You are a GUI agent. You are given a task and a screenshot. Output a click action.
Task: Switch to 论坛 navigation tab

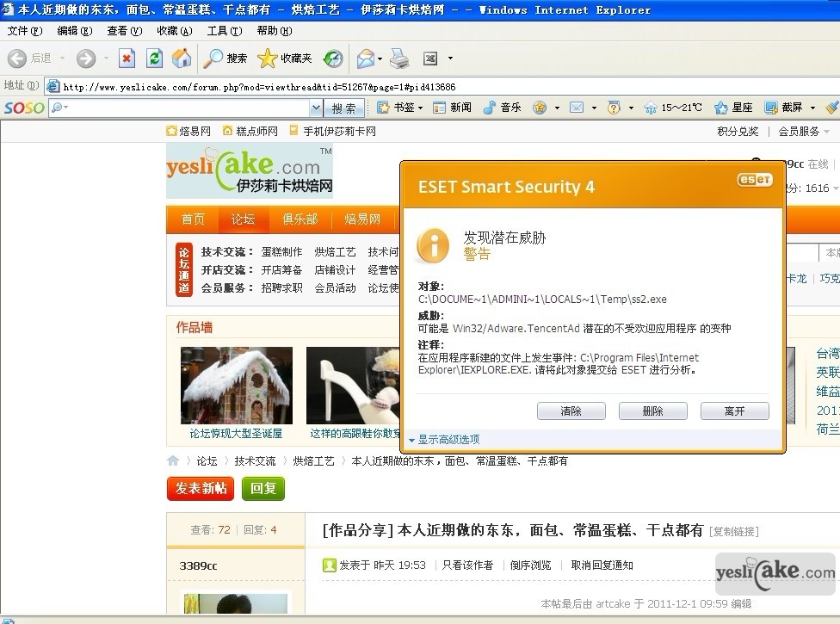coord(243,219)
